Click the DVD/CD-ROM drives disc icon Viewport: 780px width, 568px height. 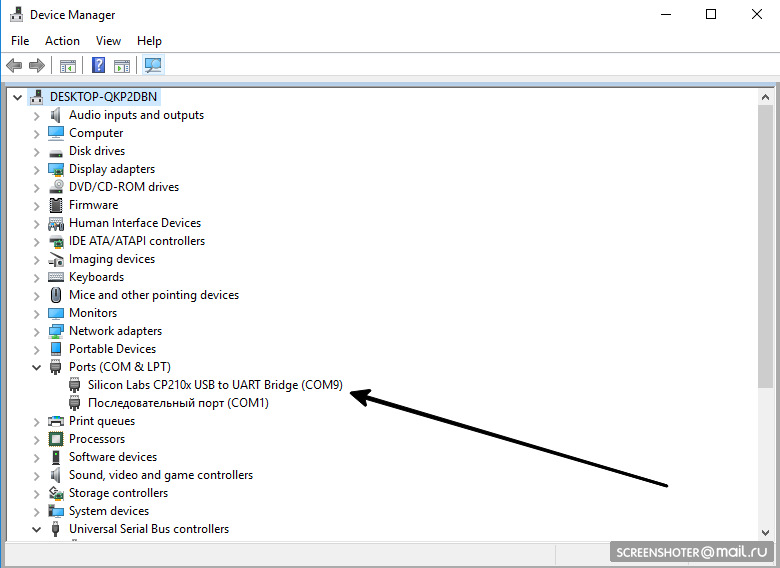tap(57, 187)
